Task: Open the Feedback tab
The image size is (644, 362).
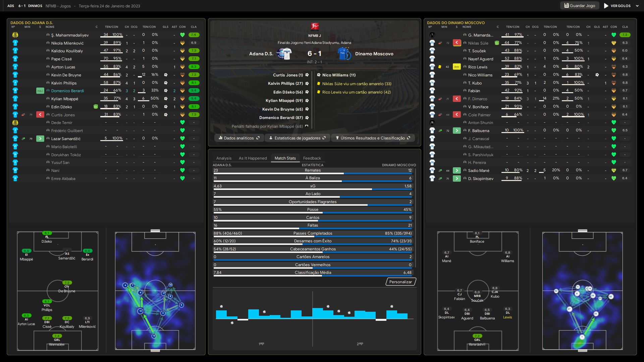Action: click(x=312, y=158)
